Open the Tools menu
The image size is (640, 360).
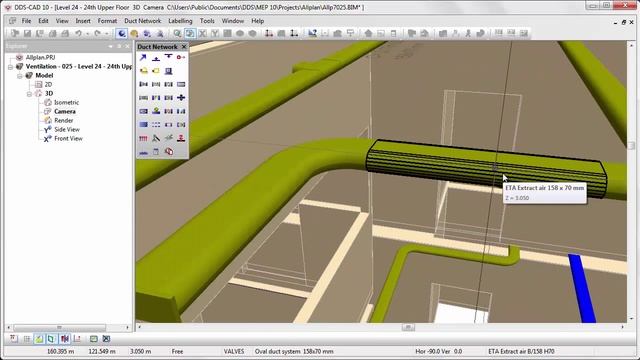[207, 21]
